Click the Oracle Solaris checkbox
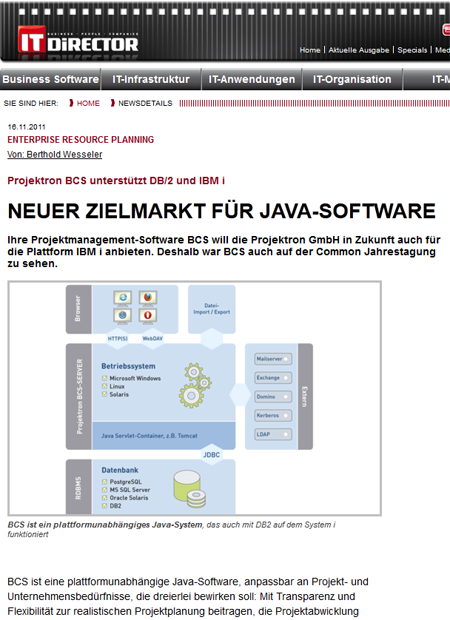This screenshot has width=450, height=620. click(x=105, y=498)
